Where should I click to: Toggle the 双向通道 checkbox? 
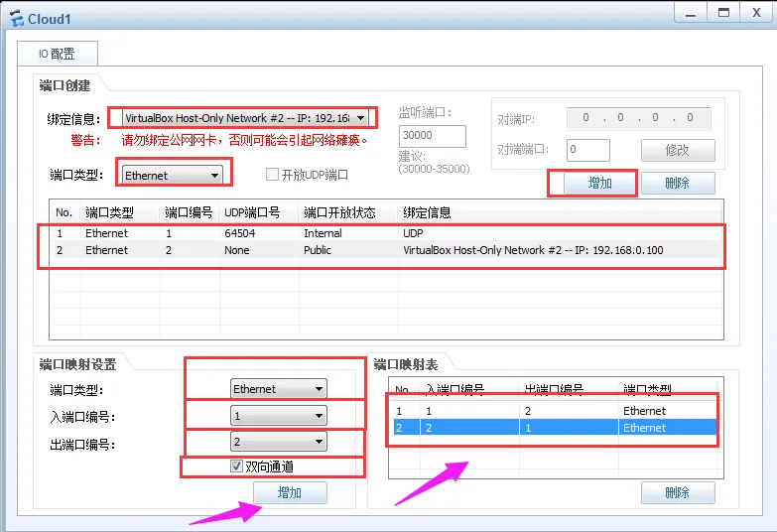coord(236,465)
